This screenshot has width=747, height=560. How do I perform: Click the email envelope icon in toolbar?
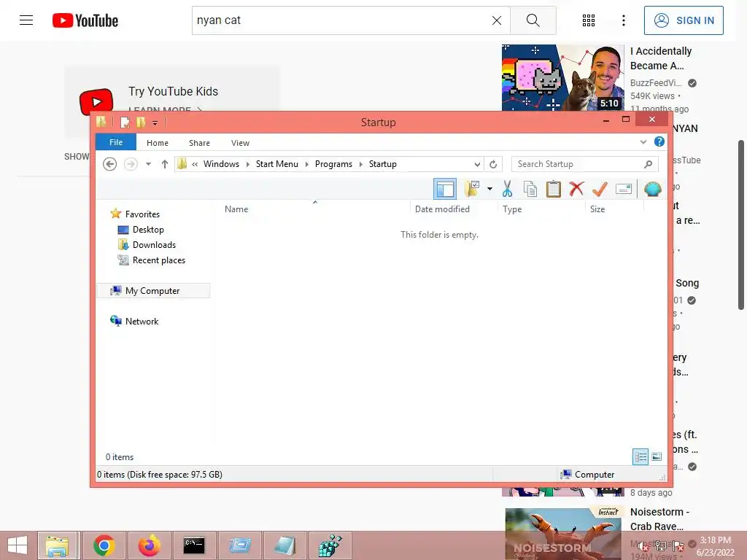pyautogui.click(x=624, y=189)
